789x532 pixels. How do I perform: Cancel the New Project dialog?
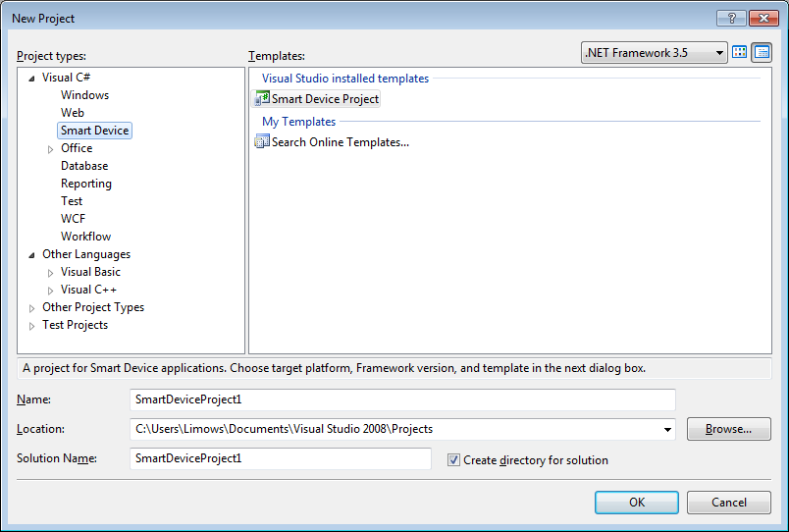point(728,502)
